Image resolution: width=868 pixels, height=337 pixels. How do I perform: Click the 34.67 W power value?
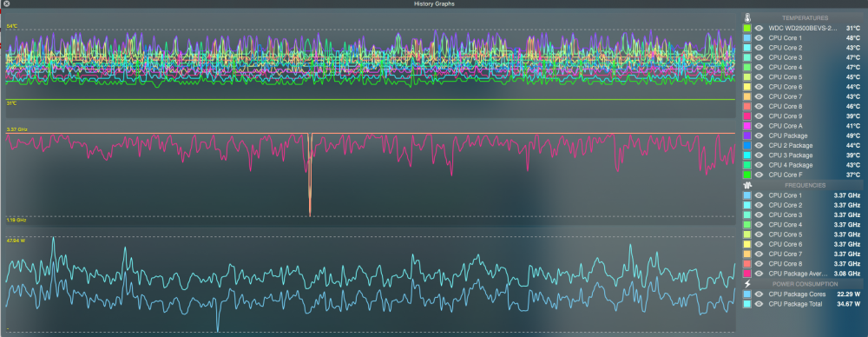coord(849,304)
